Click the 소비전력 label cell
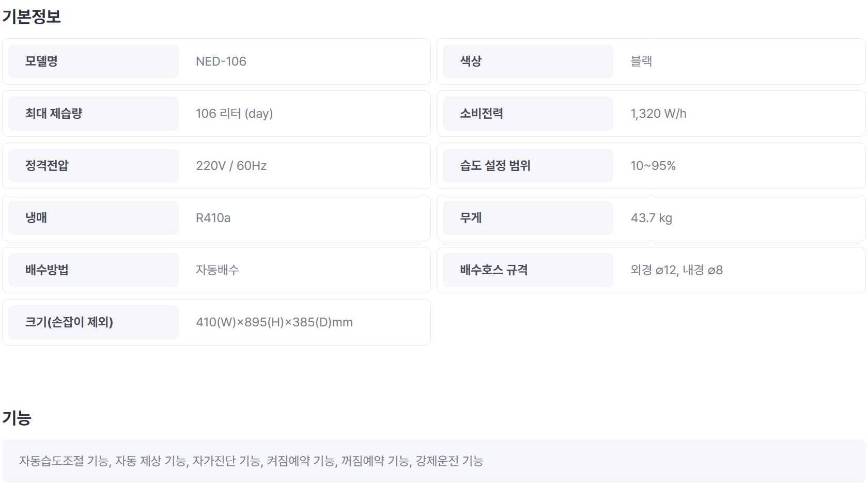 coord(528,114)
